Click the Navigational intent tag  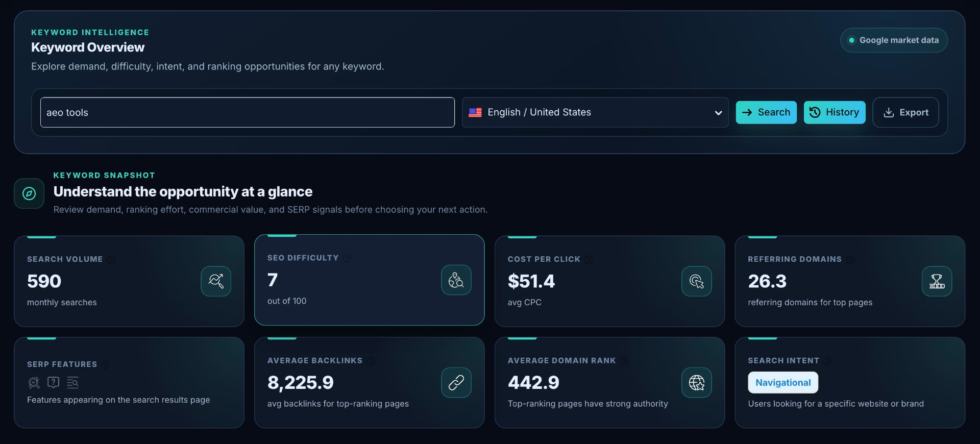(783, 383)
